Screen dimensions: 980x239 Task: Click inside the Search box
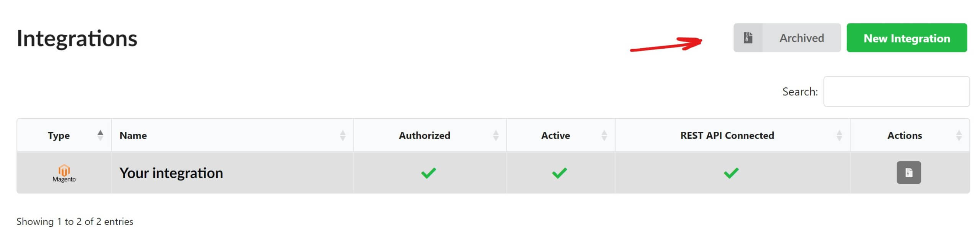(896, 92)
